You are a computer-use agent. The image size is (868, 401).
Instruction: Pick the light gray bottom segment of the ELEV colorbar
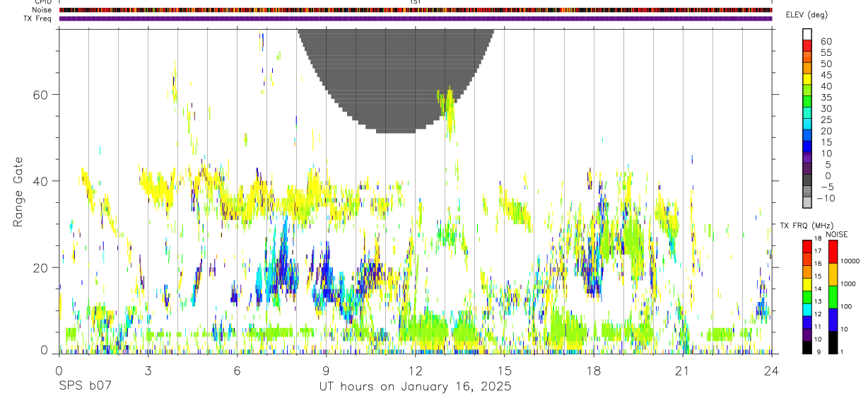click(807, 202)
